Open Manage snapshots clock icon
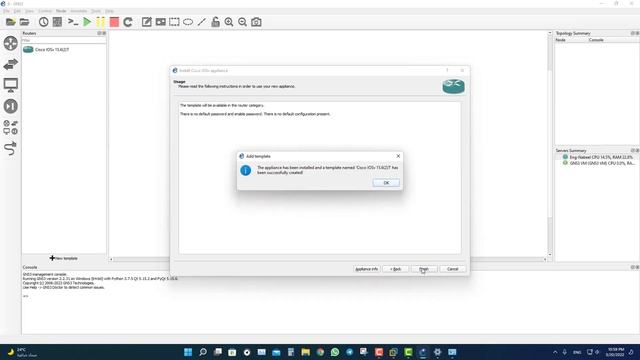Image resolution: width=640 pixels, height=360 pixels. [x=43, y=22]
